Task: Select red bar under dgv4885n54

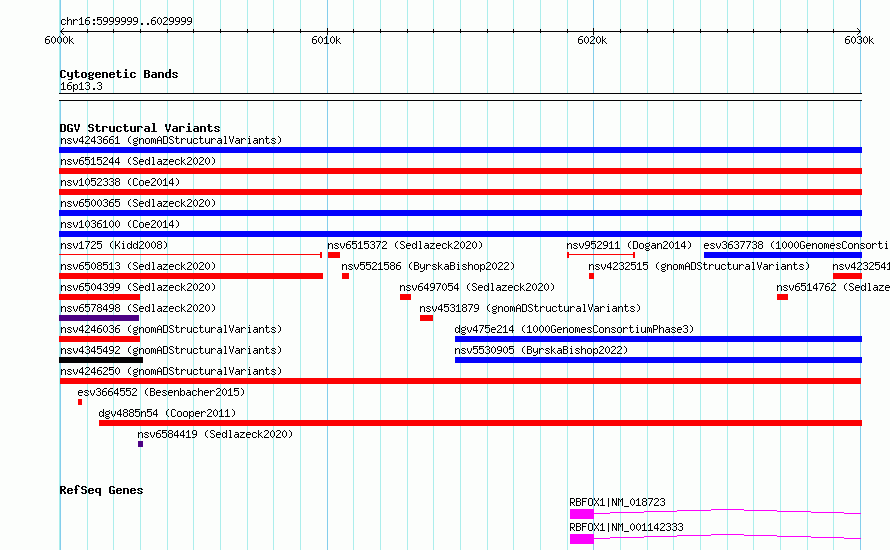Action: 480,423
